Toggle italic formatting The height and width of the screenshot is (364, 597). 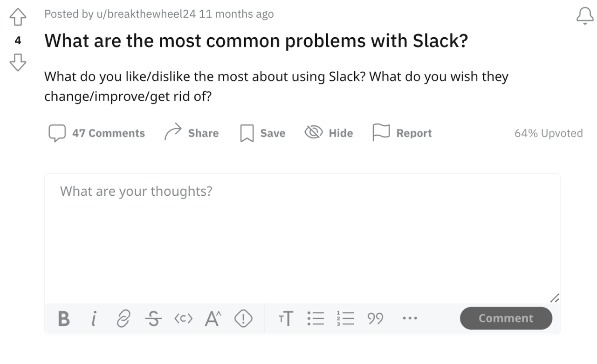(94, 319)
